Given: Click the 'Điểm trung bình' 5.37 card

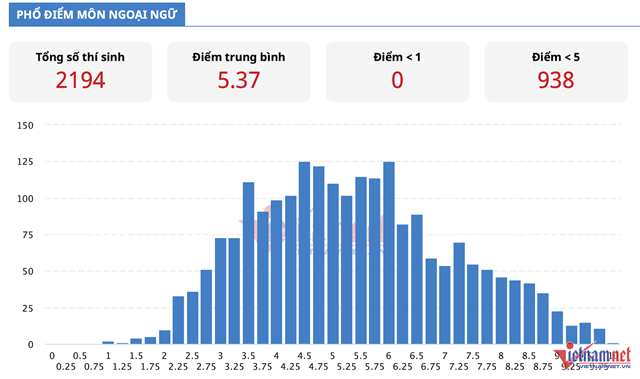Looking at the screenshot, I should (x=239, y=72).
